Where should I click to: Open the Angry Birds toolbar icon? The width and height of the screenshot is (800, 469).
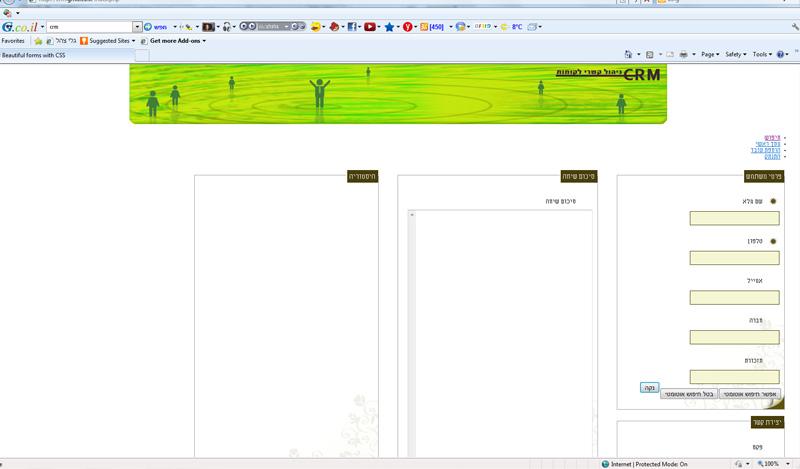click(x=334, y=27)
